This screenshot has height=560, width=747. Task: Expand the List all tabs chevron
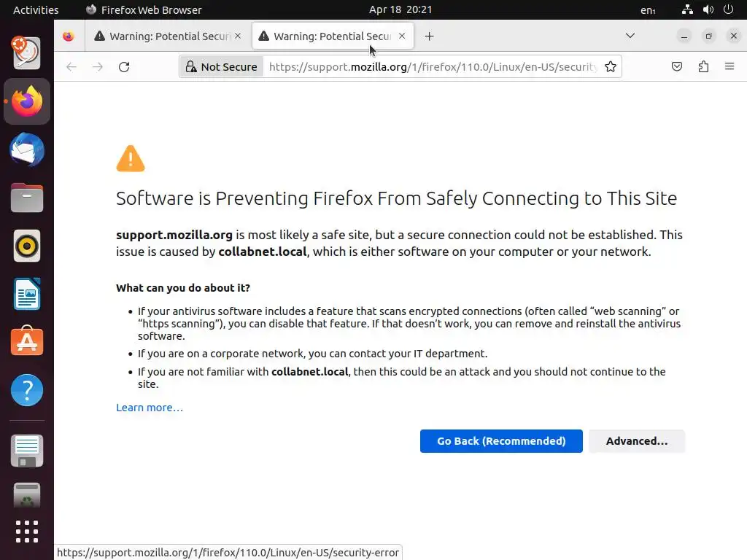(x=630, y=36)
